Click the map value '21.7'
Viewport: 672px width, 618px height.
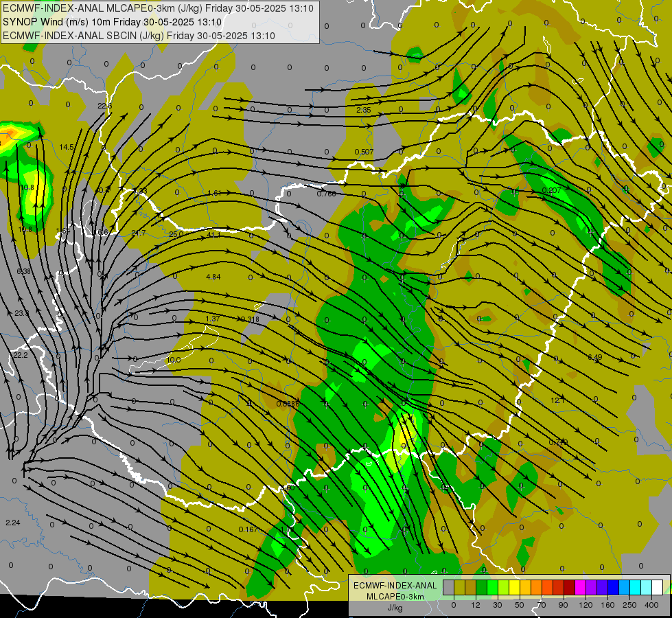click(x=139, y=233)
